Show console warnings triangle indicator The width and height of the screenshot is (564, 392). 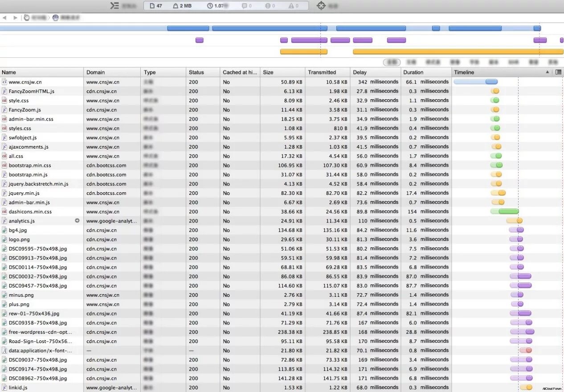pos(294,6)
